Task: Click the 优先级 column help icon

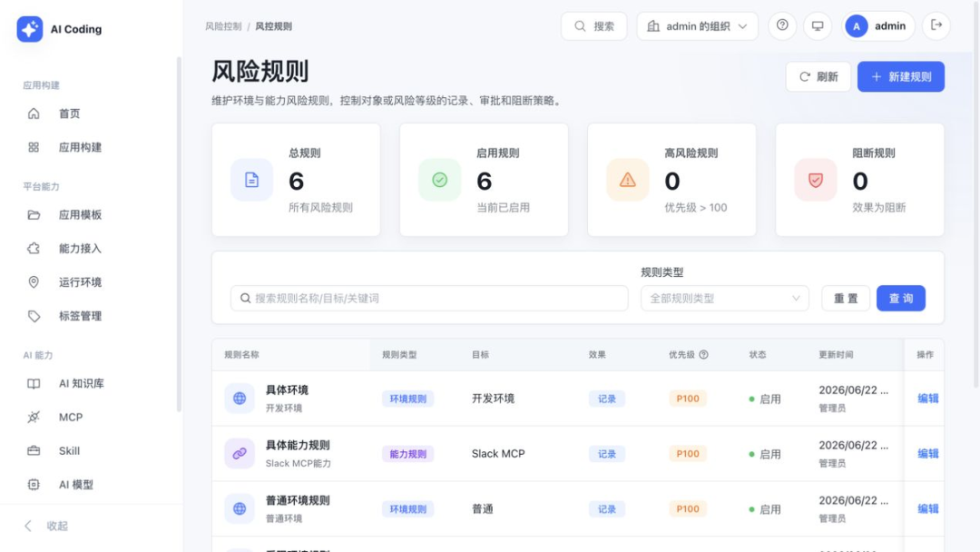Action: pos(704,354)
